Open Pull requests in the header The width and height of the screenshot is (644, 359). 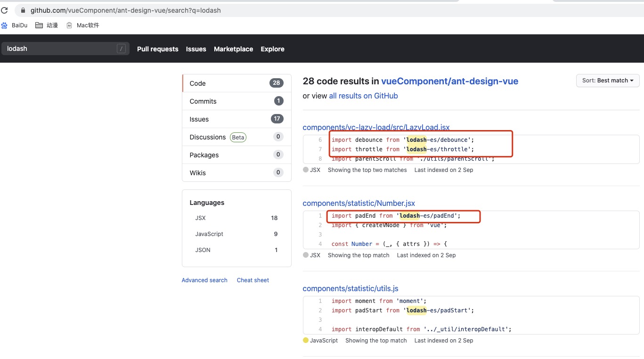pyautogui.click(x=157, y=49)
